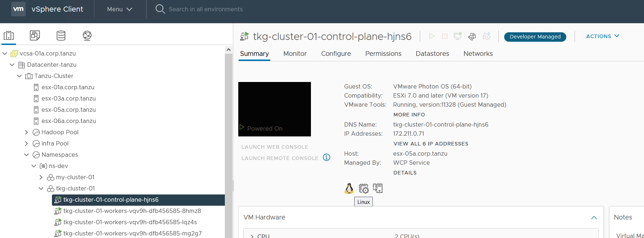Click the IP address 172.211.0.71
The height and width of the screenshot is (238, 644).
click(409, 134)
